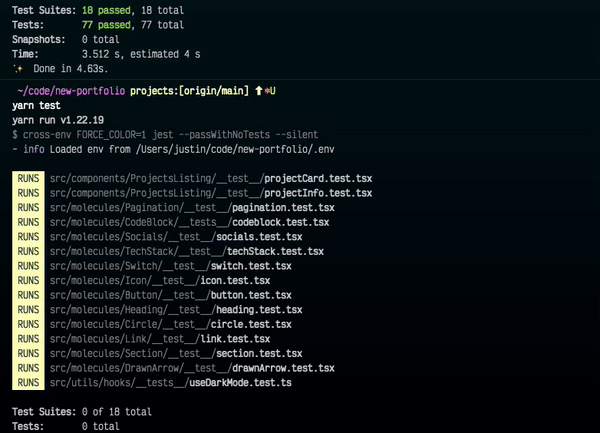The image size is (600, 433).
Task: Open the icon.test.tsx file path
Action: [x=166, y=281]
